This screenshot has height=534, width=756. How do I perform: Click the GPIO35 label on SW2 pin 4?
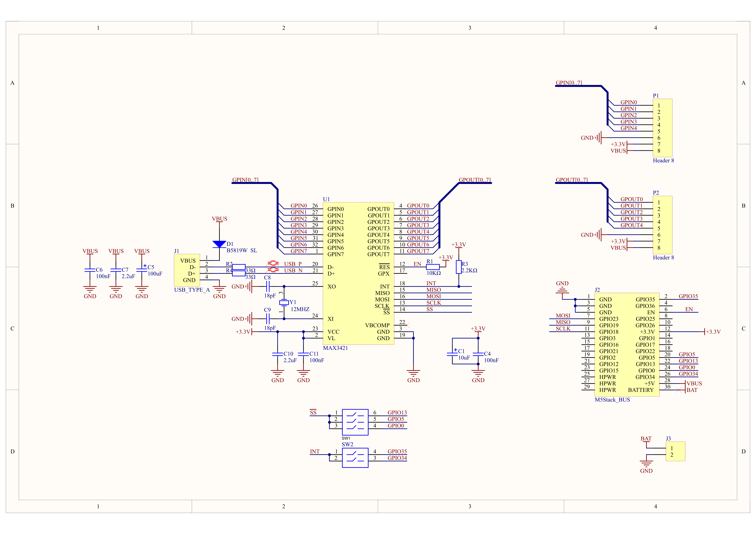397,451
